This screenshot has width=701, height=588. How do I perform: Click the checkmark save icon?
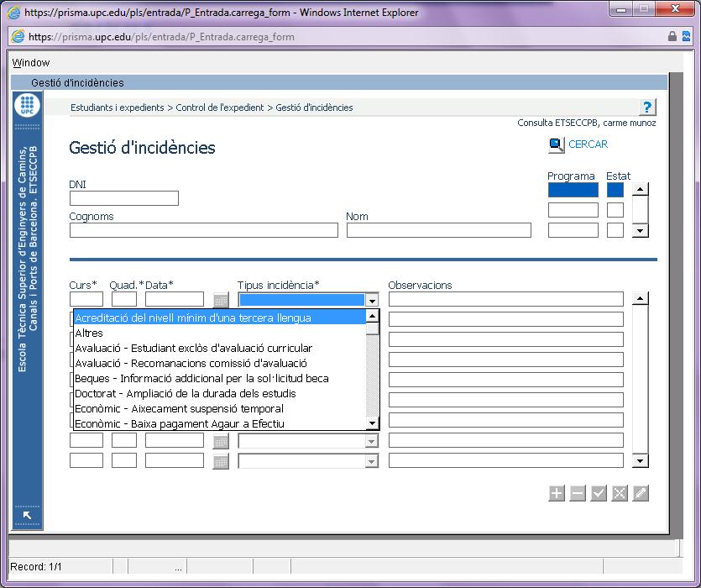[599, 494]
